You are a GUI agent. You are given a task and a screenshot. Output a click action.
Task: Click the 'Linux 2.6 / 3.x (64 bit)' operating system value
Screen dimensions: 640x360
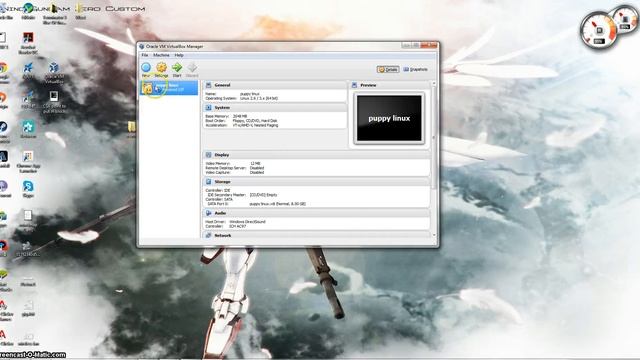point(259,98)
